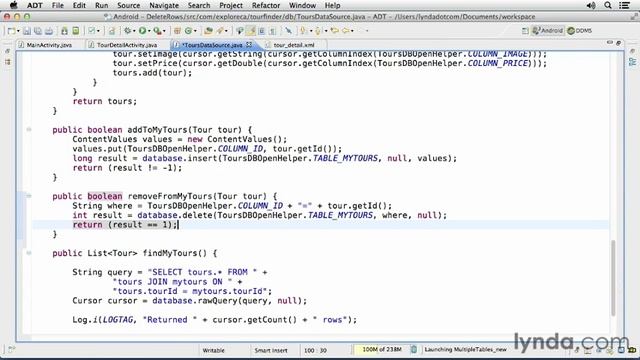Open the Refactor menu
The height and width of the screenshot is (360, 640).
pyautogui.click(x=266, y=5)
